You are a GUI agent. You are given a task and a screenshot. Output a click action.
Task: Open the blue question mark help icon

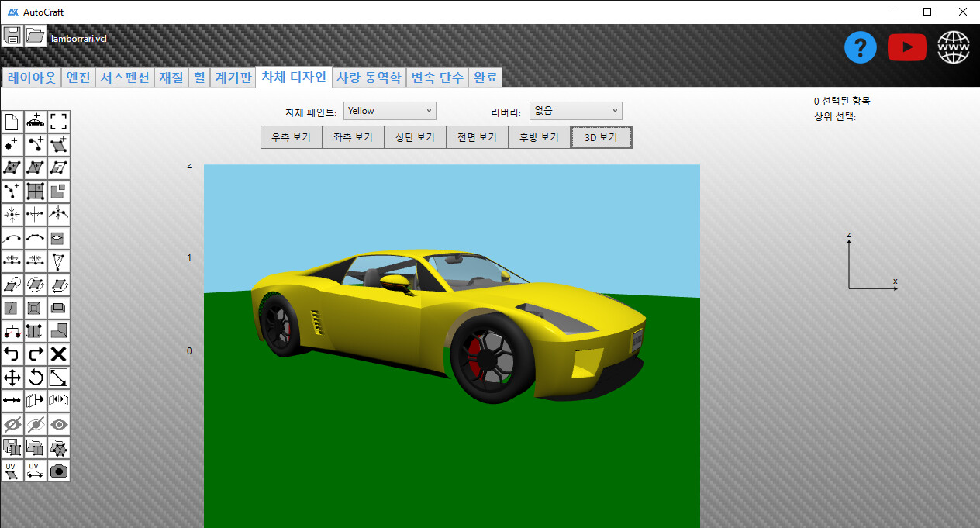point(860,48)
